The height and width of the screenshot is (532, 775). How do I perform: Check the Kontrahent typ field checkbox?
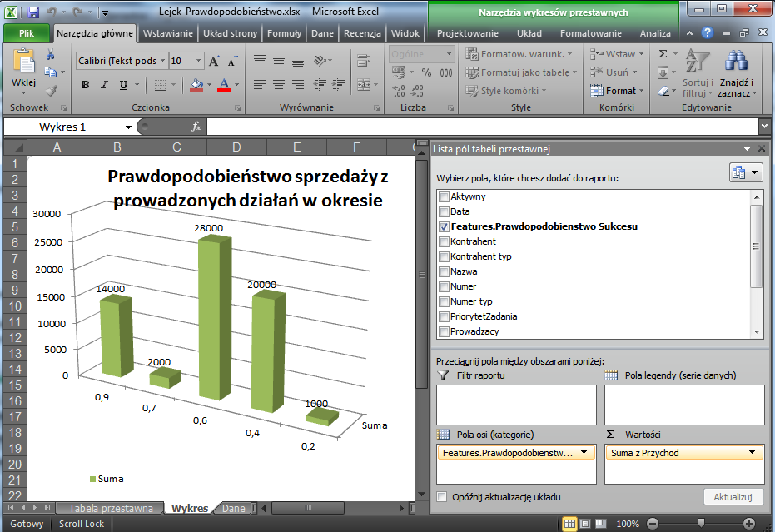coord(444,256)
